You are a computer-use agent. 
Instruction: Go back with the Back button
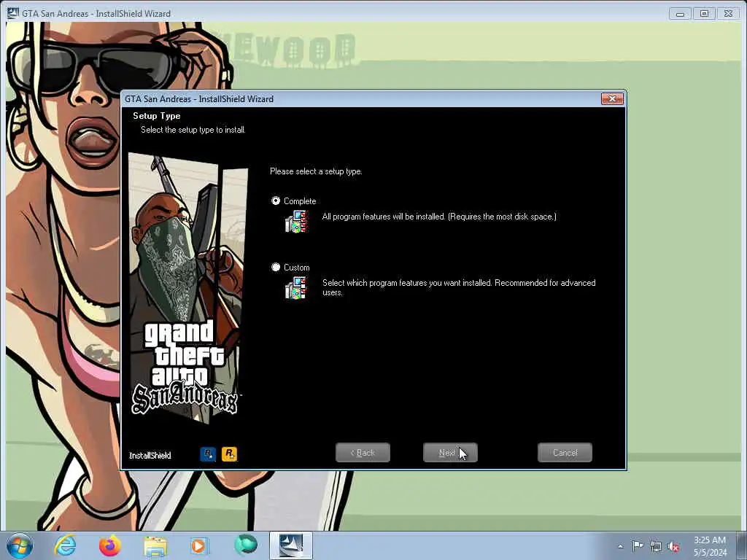click(x=363, y=452)
